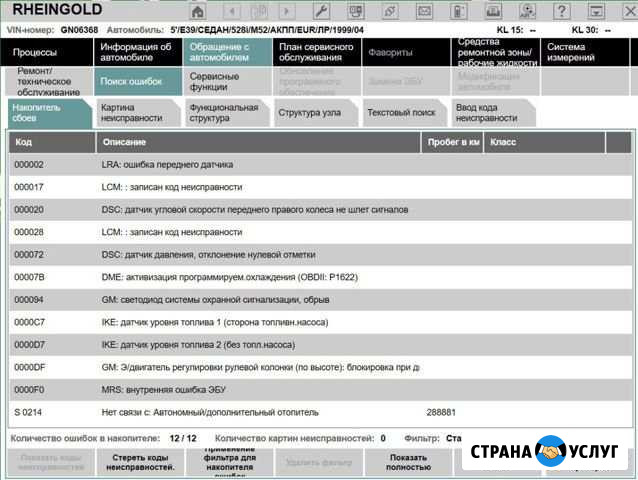Screen dimensions: 638x480
Task: Open the Процессы menu
Action: (x=46, y=52)
